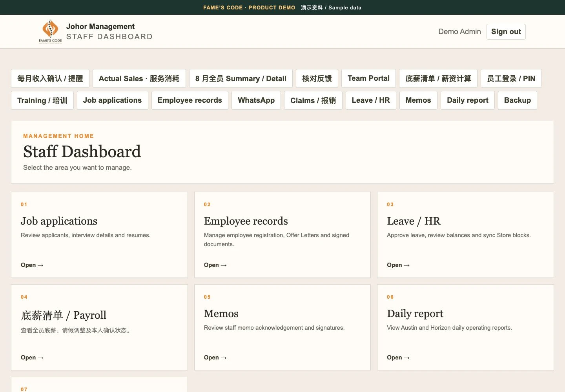
Task: Open the 每月收入确认 / 提醒 tab
Action: (x=50, y=78)
